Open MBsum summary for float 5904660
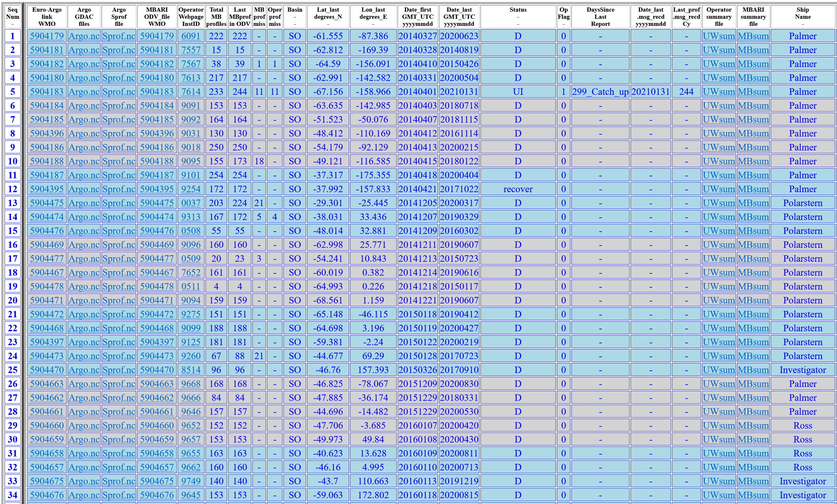Image resolution: width=837 pixels, height=504 pixels. click(753, 425)
